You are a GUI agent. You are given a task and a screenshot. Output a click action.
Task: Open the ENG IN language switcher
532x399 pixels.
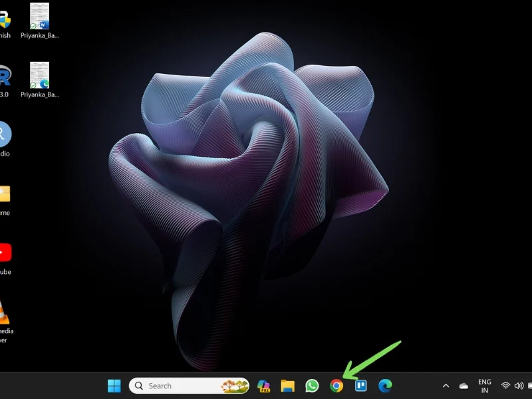(485, 386)
